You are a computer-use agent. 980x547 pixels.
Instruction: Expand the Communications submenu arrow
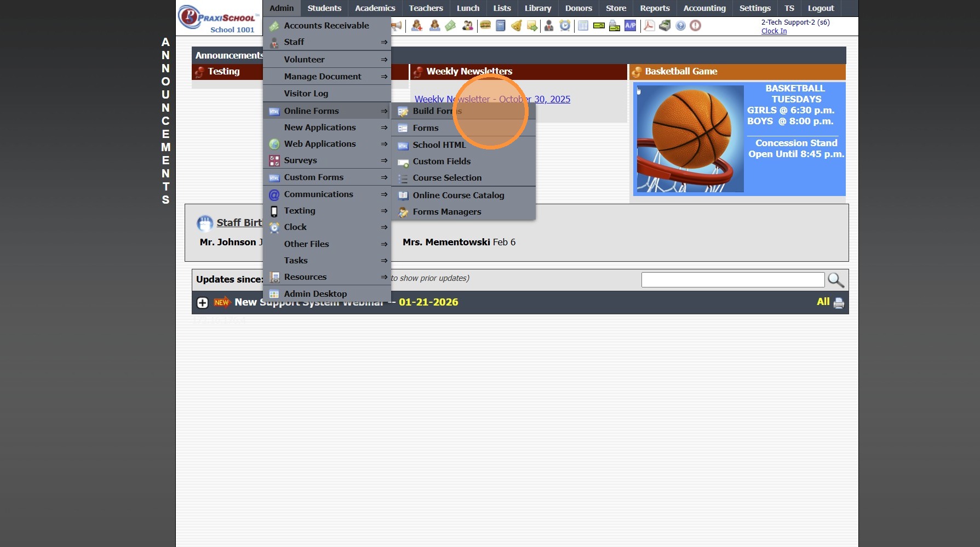point(384,194)
